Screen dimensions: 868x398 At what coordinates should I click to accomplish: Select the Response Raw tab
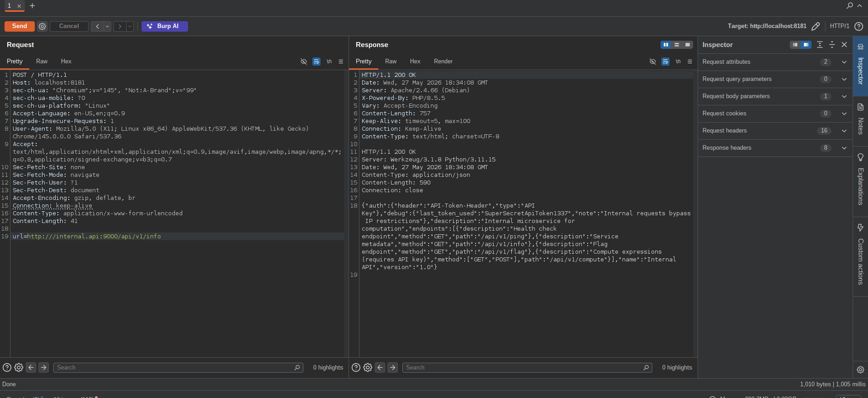click(x=391, y=62)
